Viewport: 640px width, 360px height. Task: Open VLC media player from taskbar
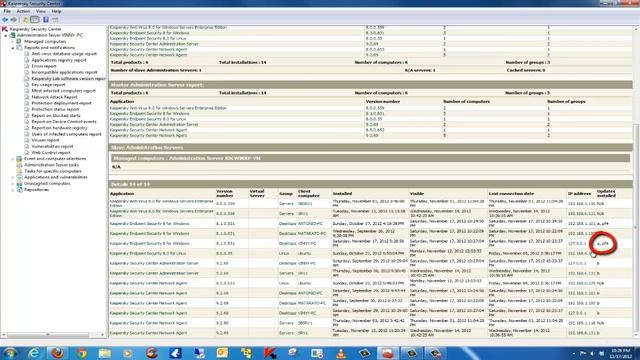(x=340, y=353)
